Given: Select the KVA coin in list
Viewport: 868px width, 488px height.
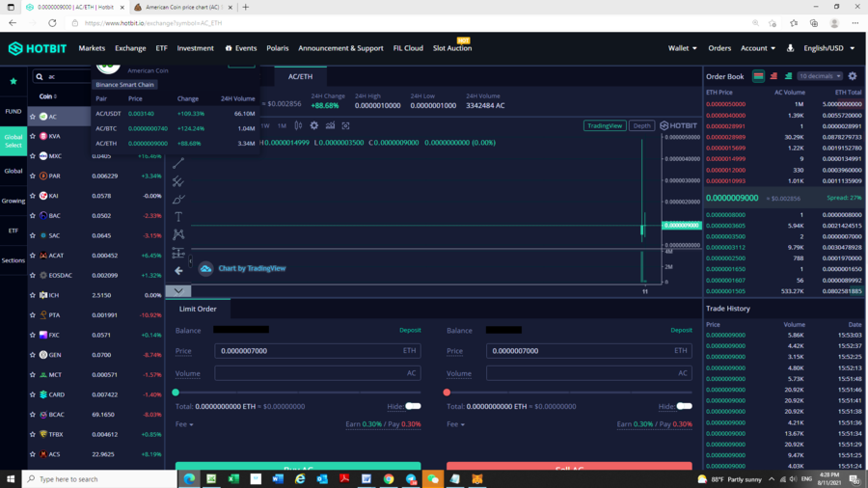Looking at the screenshot, I should click(54, 136).
